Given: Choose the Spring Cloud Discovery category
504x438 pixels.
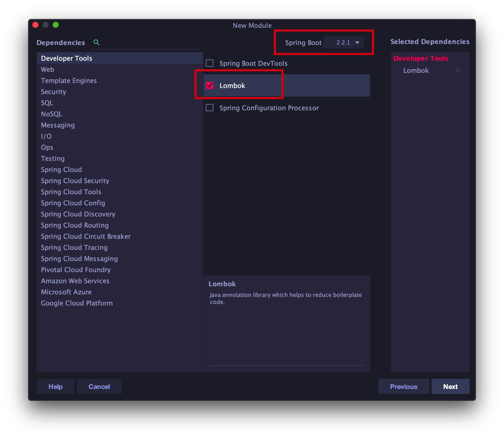Looking at the screenshot, I should tap(78, 214).
